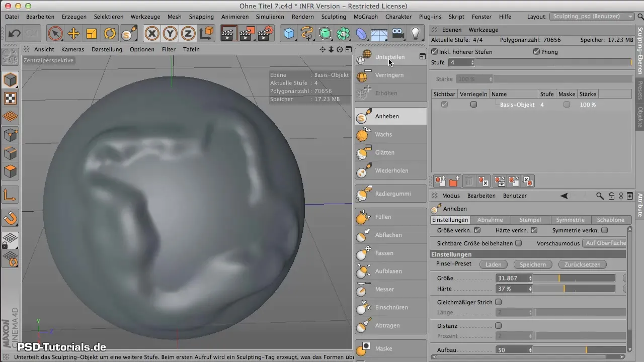The image size is (644, 362).
Task: Choose the Abtragen scrape brush
Action: pyautogui.click(x=390, y=325)
